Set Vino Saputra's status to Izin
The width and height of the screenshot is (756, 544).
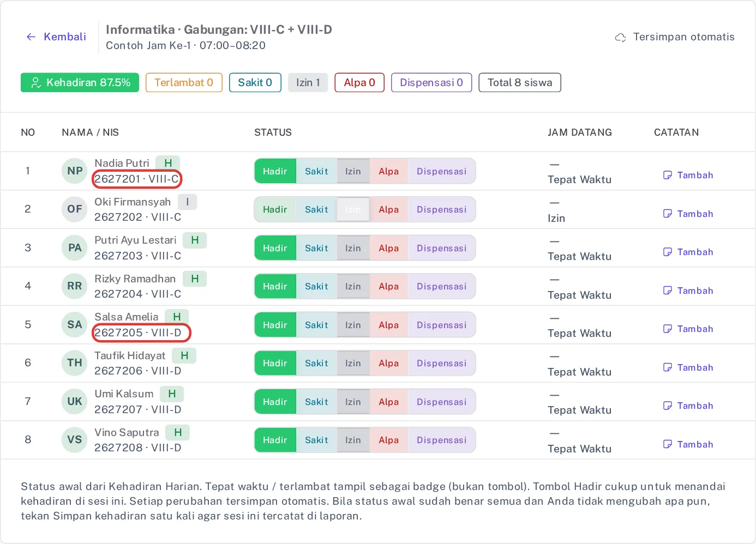click(353, 440)
